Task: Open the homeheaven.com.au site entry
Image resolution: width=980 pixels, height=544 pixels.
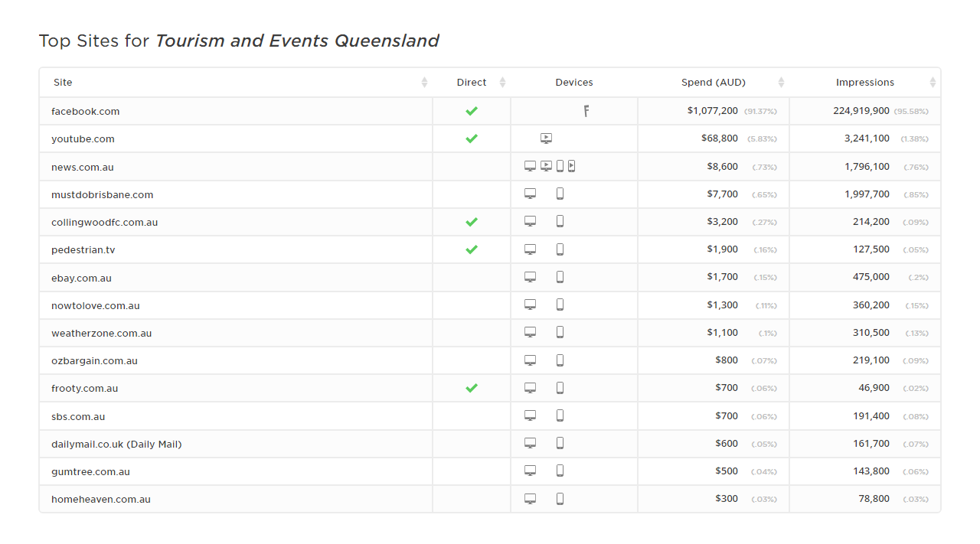Action: 101,499
